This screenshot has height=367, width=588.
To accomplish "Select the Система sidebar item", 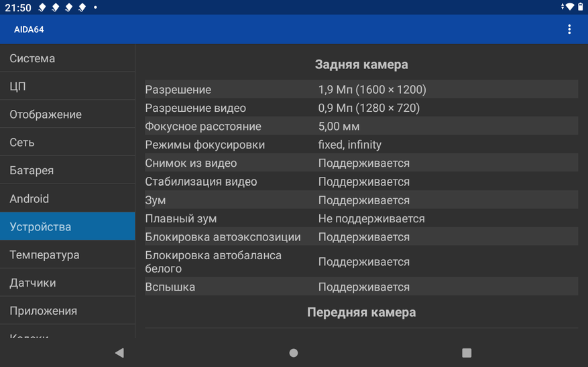I will coord(68,58).
